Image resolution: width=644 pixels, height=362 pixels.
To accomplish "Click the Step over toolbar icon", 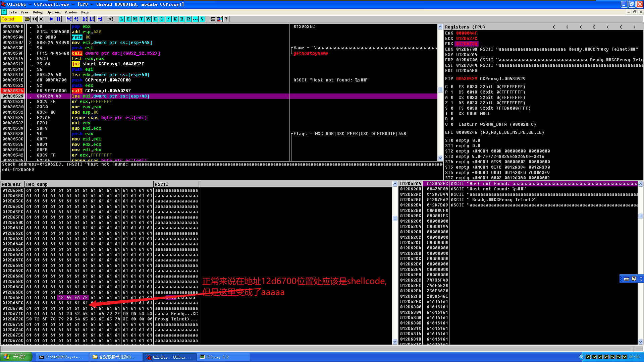I will click(76, 19).
